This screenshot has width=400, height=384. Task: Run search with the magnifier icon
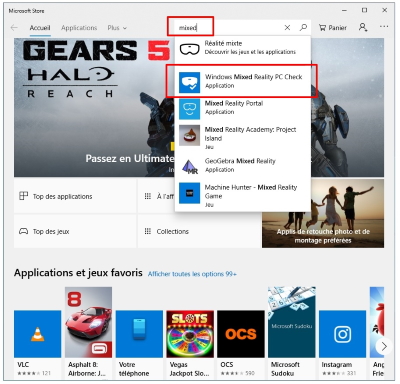(303, 27)
